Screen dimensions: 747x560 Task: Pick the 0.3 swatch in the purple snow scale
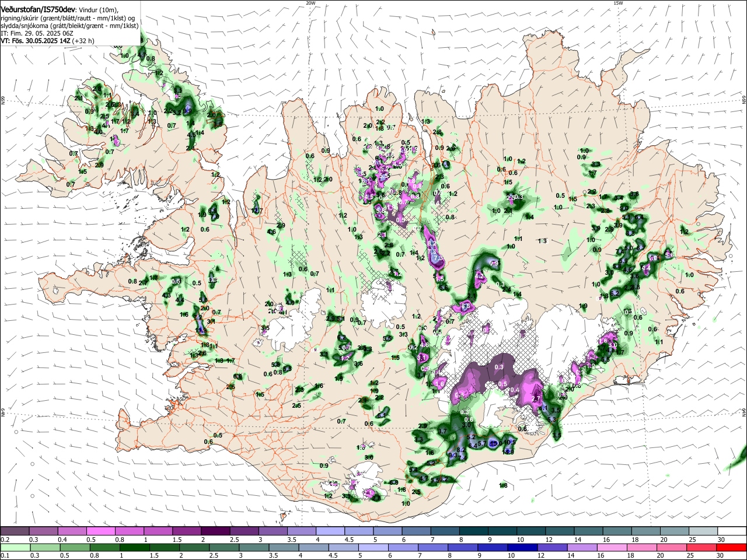[x=43, y=531]
